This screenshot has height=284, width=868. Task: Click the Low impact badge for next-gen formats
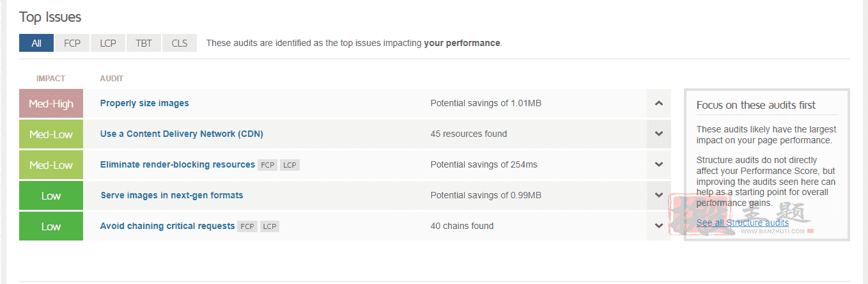click(51, 196)
